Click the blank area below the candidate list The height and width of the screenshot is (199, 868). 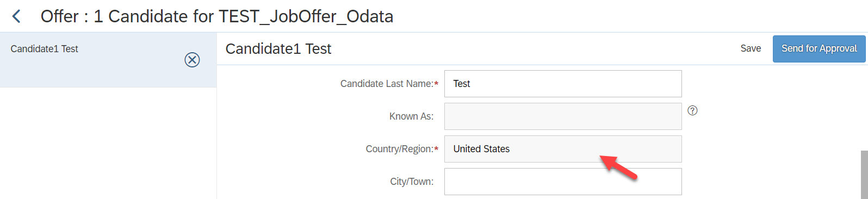[108, 143]
